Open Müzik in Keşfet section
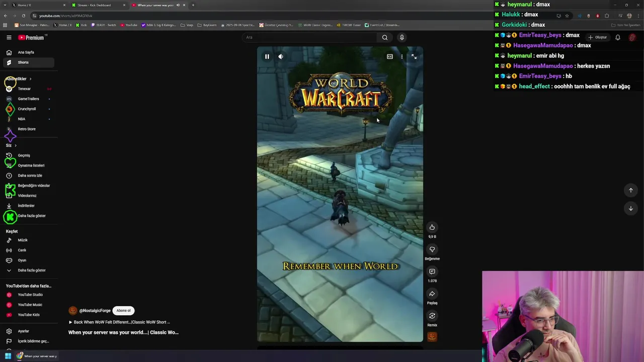The image size is (644, 362). pos(29,240)
